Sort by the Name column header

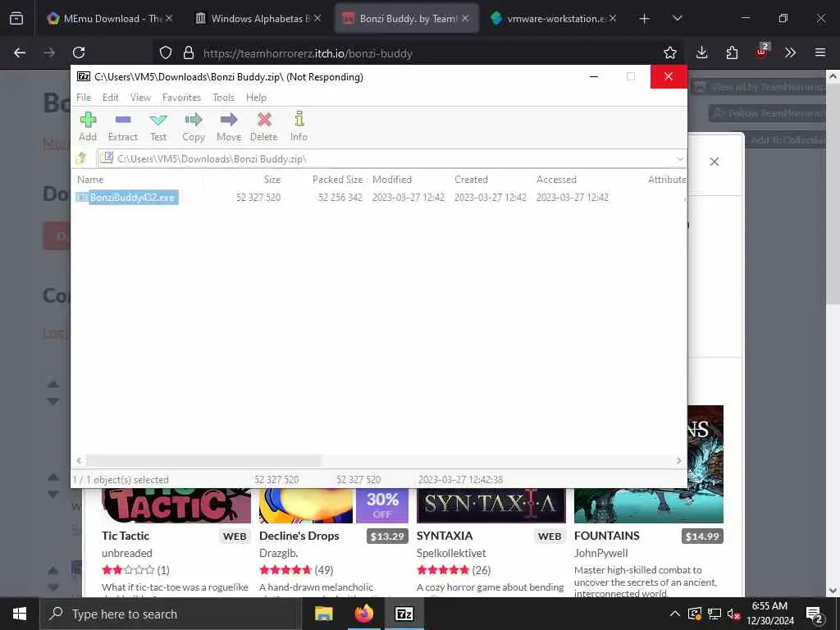[90, 180]
